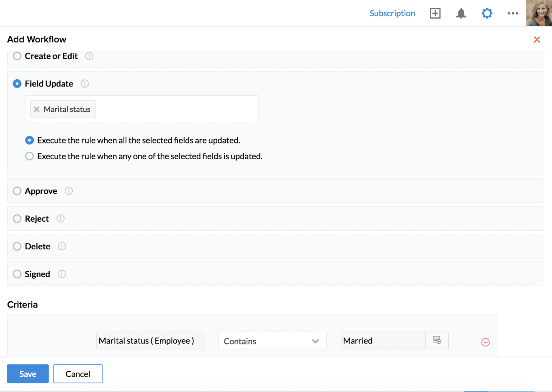Click info icon next to Field Update
This screenshot has height=392, width=552.
(85, 84)
